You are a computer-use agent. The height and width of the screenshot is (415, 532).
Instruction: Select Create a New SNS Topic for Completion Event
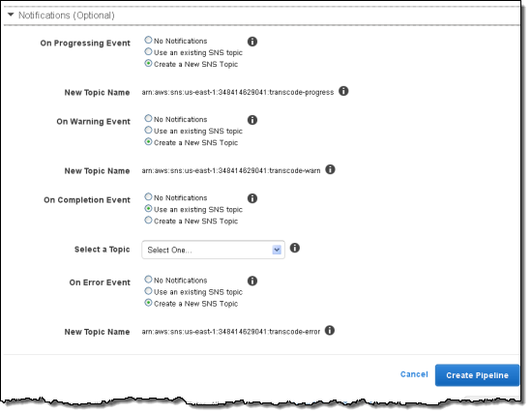pyautogui.click(x=148, y=221)
